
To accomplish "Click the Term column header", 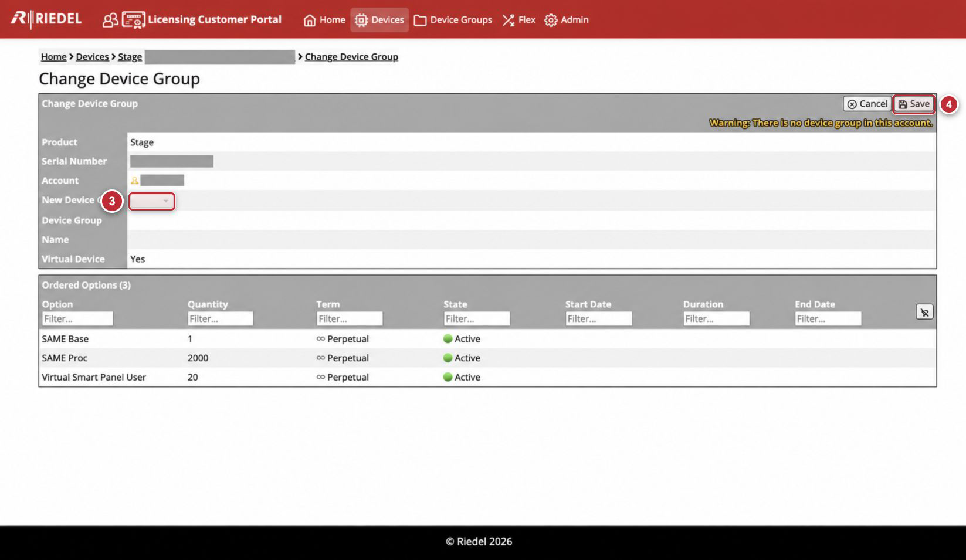I will tap(328, 304).
